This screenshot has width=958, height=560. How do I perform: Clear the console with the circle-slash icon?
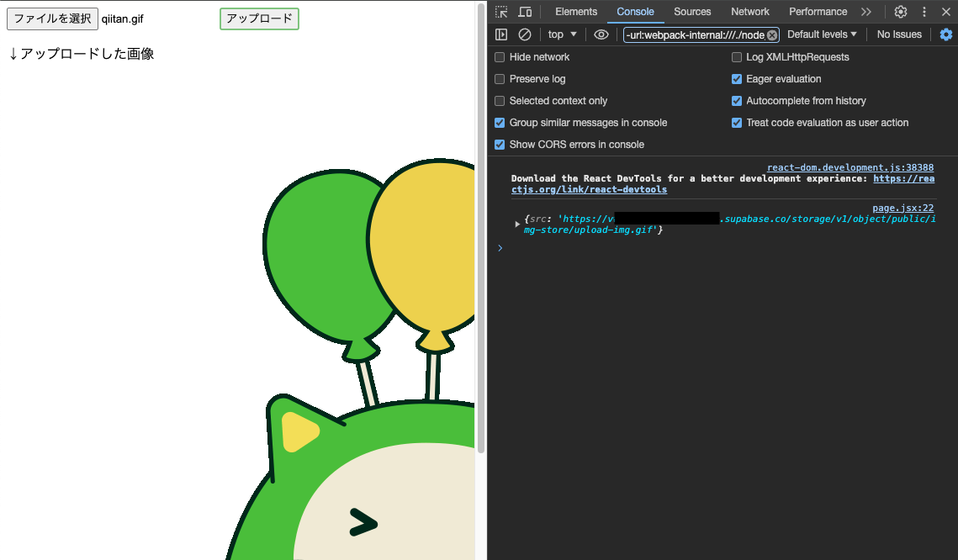[524, 34]
